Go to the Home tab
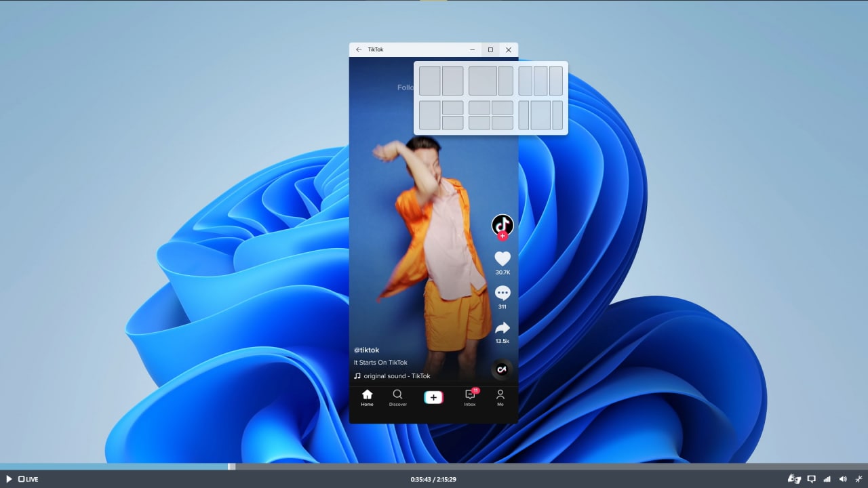The width and height of the screenshot is (868, 488). (367, 398)
